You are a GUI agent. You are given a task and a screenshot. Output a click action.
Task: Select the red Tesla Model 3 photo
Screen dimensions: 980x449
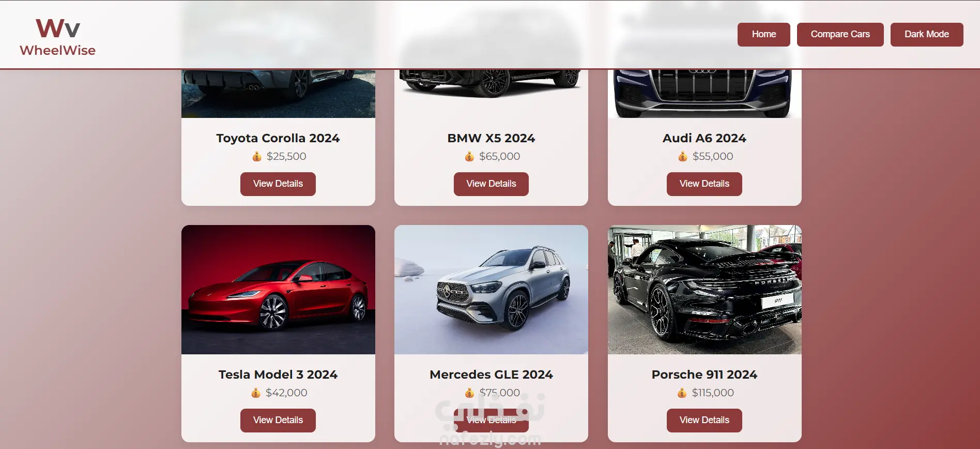(x=278, y=290)
